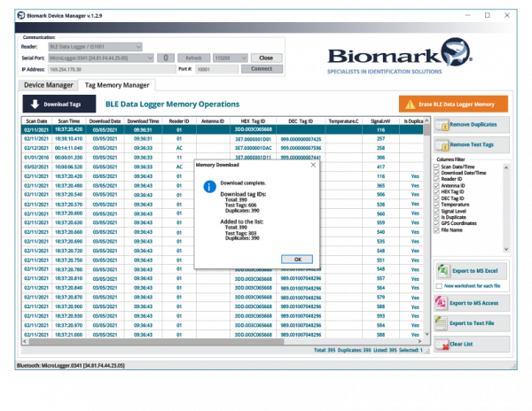Click DEC tag 999.000000007425 cell
The image size is (532, 411).
(301, 139)
